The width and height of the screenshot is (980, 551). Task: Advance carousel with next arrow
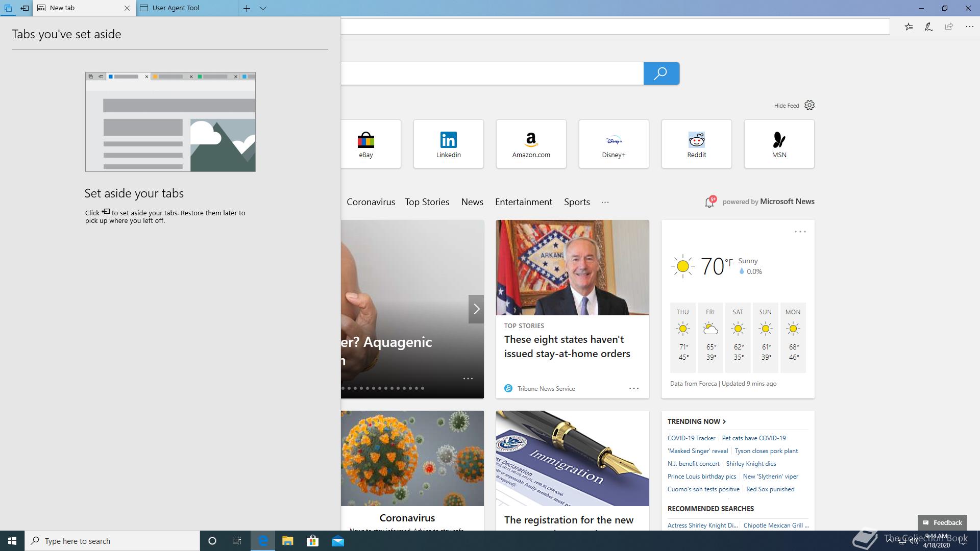click(x=476, y=309)
